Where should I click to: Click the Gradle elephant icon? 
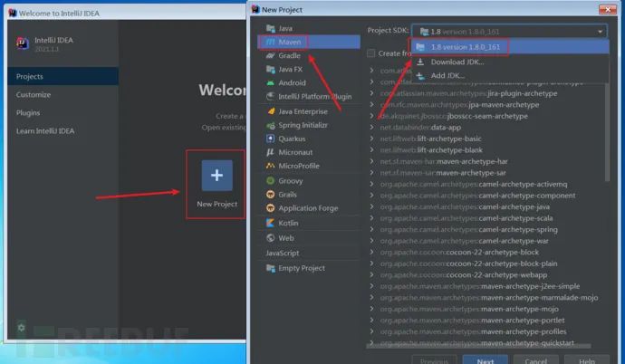click(271, 55)
